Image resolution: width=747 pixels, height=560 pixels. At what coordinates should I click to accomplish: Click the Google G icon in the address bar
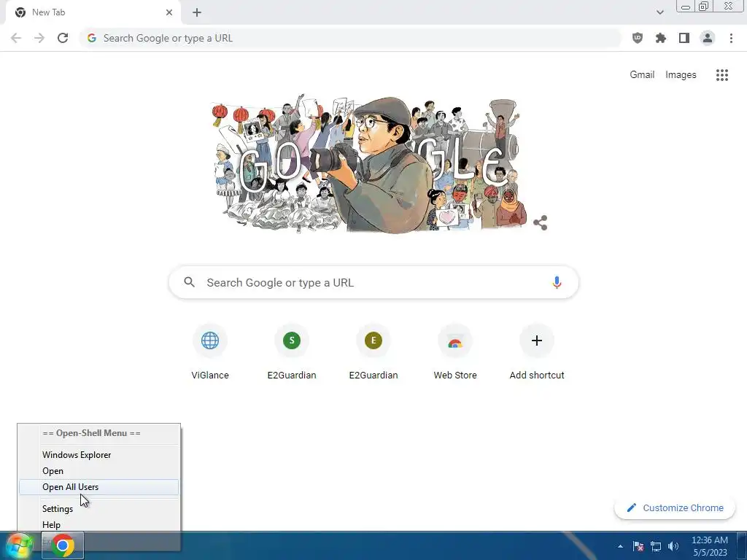(x=92, y=38)
